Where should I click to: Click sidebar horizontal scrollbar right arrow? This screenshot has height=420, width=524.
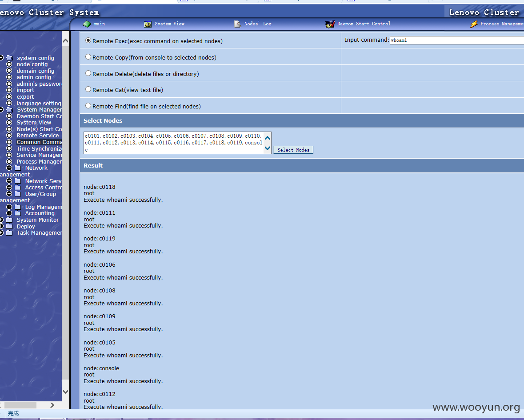point(52,405)
